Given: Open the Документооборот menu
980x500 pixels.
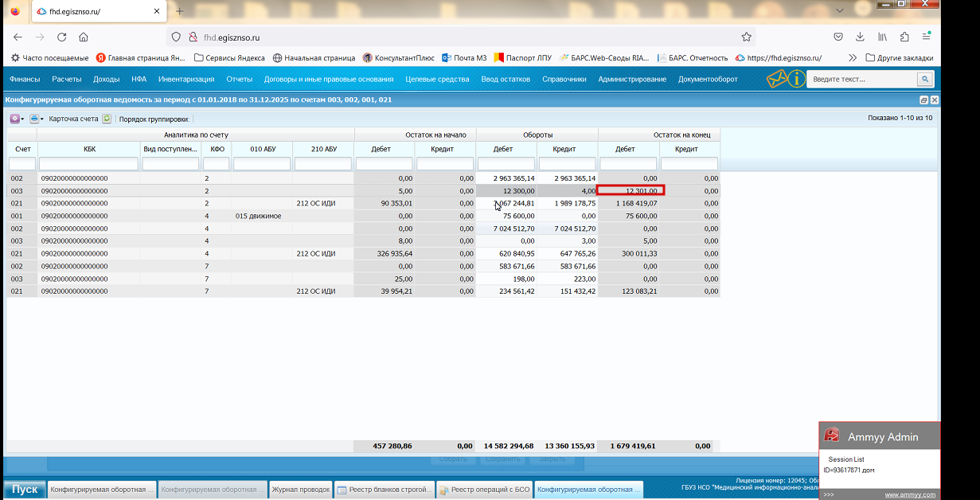Looking at the screenshot, I should [708, 80].
